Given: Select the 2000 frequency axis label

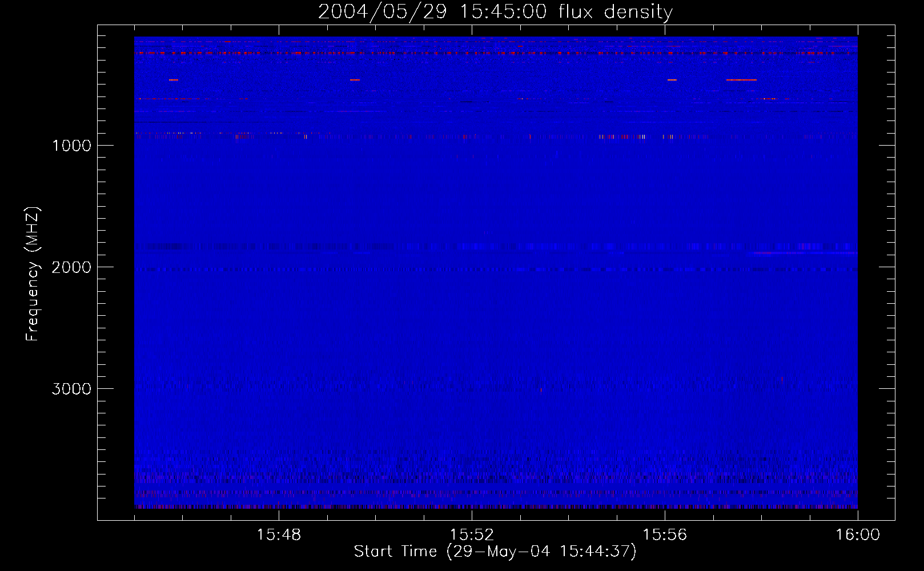Looking at the screenshot, I should 71,267.
